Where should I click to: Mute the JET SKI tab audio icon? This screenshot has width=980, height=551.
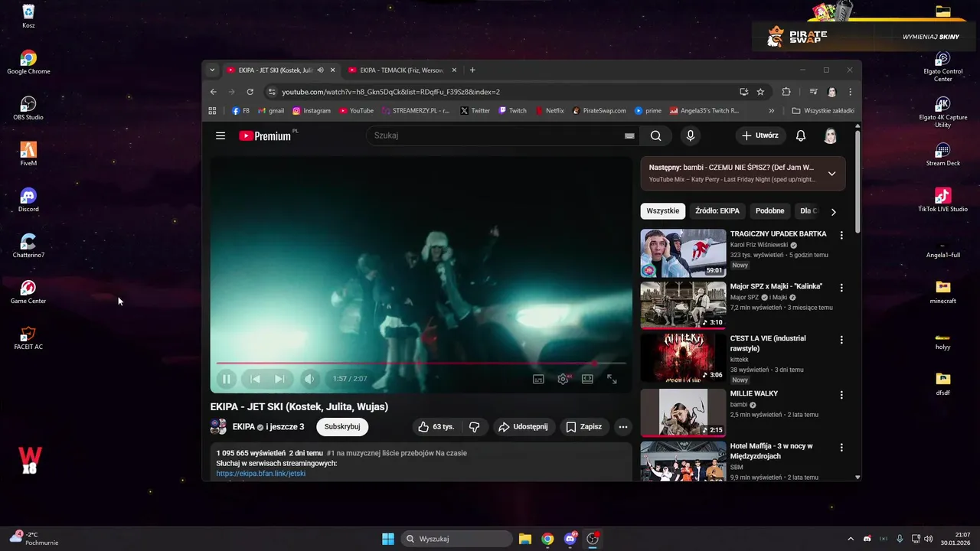(321, 70)
